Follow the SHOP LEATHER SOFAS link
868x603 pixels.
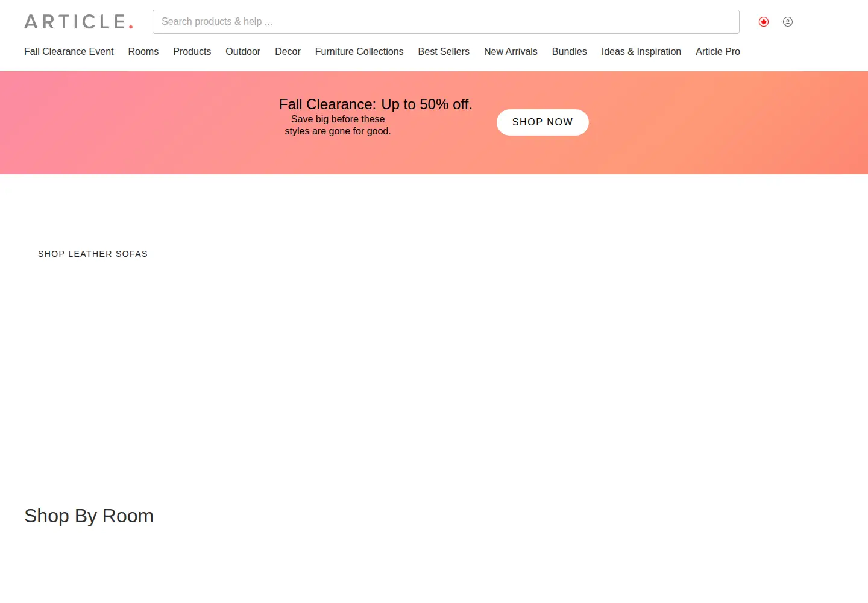click(x=93, y=254)
